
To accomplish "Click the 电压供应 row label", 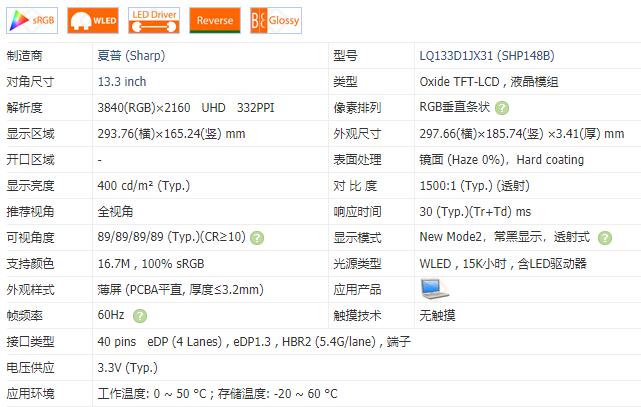I will (30, 368).
